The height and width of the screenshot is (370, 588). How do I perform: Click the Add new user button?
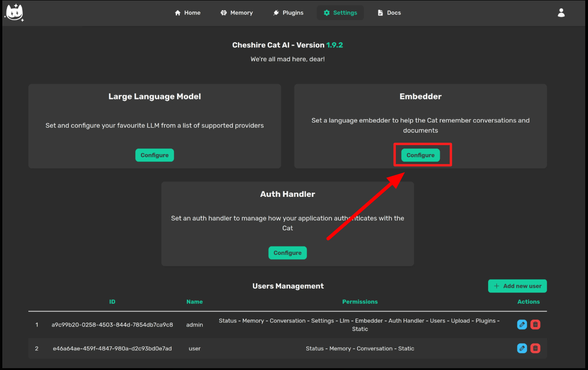pos(517,286)
